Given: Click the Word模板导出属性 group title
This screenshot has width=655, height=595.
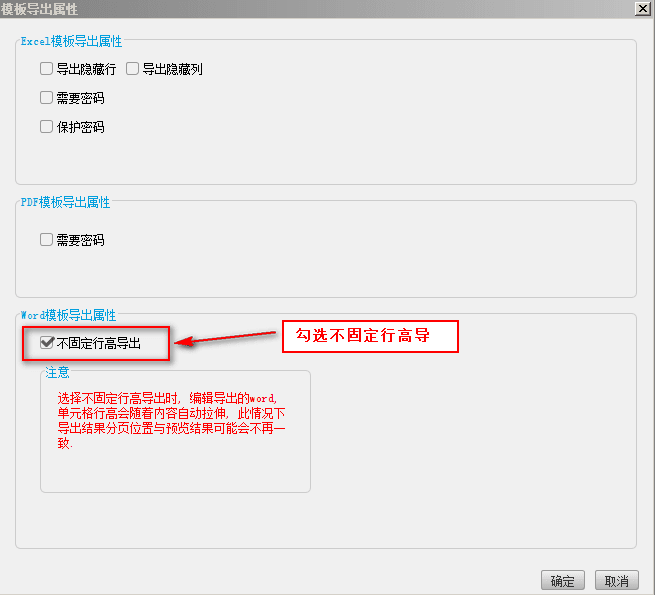Looking at the screenshot, I should tap(69, 315).
